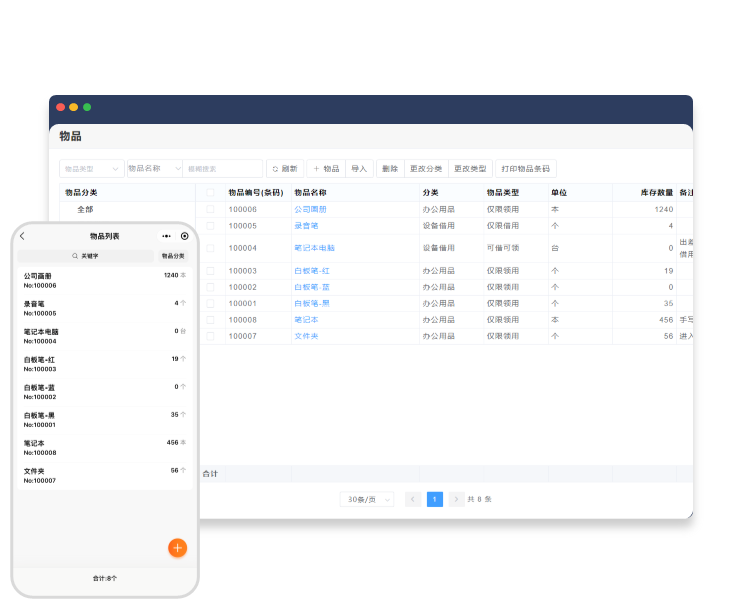The height and width of the screenshot is (614, 756).
Task: Open the three-dots menu on phone header
Action: 166,236
